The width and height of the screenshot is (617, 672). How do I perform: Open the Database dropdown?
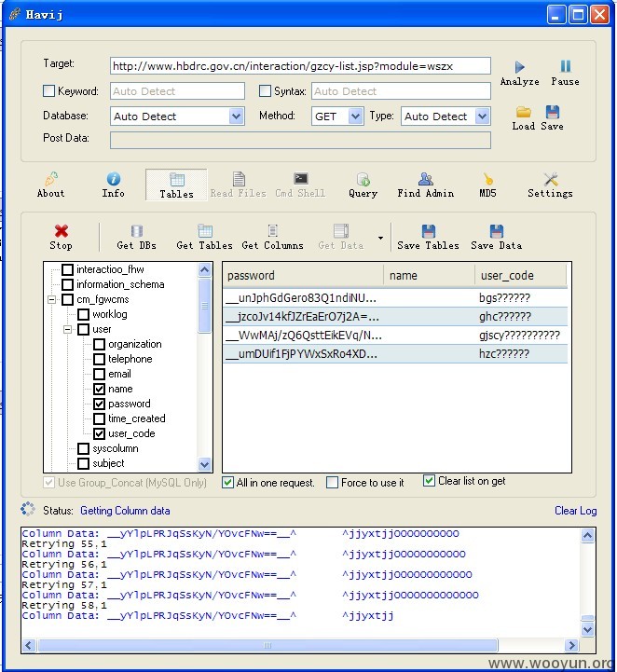(x=236, y=117)
